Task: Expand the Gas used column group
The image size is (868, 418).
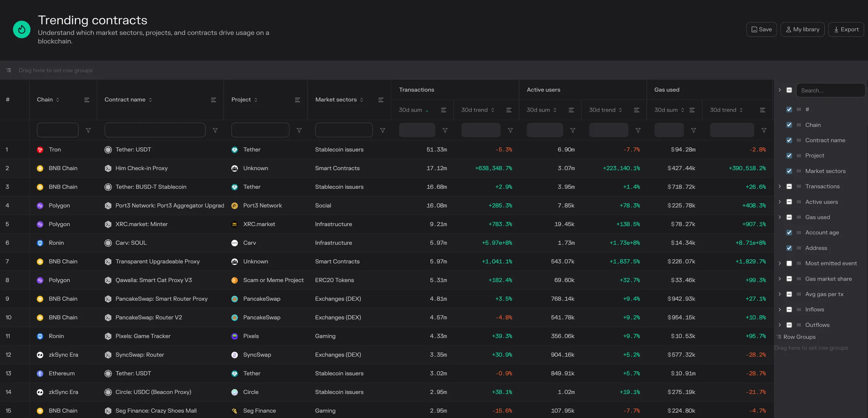Action: (x=780, y=217)
